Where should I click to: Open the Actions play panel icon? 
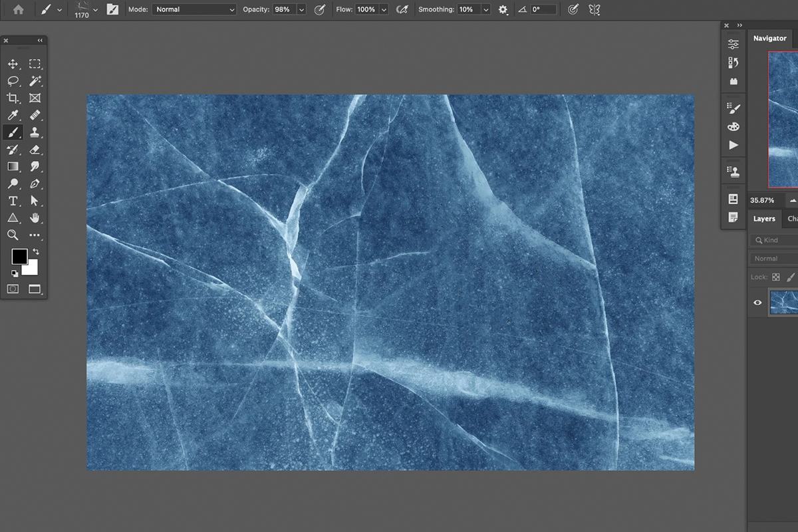[733, 145]
